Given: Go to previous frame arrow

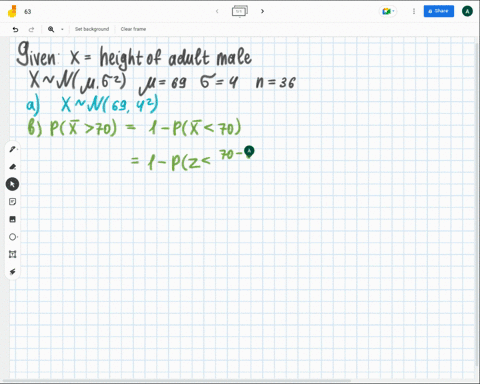Looking at the screenshot, I should pyautogui.click(x=217, y=11).
